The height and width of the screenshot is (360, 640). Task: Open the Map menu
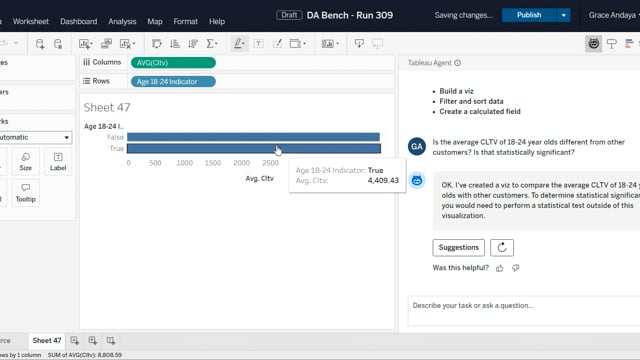tap(155, 21)
